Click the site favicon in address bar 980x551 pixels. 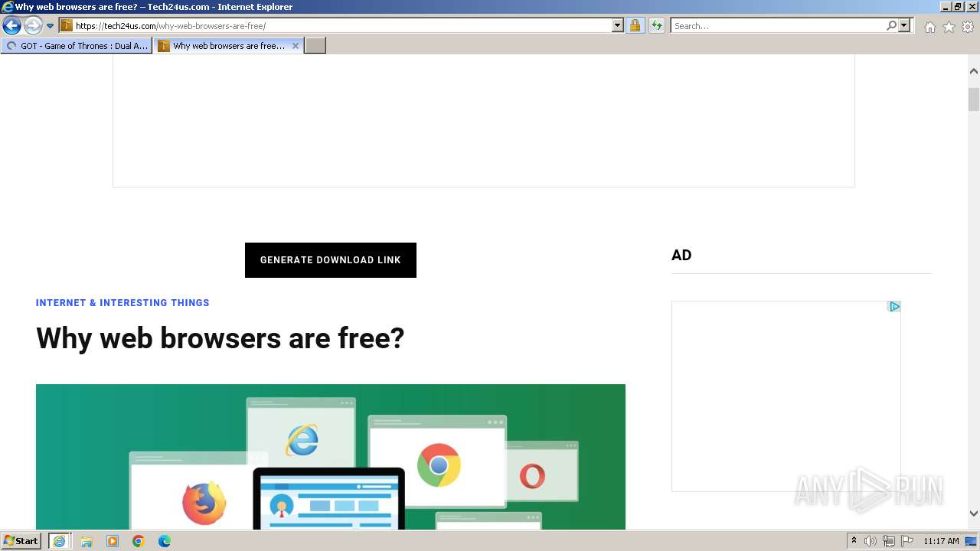pos(67,26)
